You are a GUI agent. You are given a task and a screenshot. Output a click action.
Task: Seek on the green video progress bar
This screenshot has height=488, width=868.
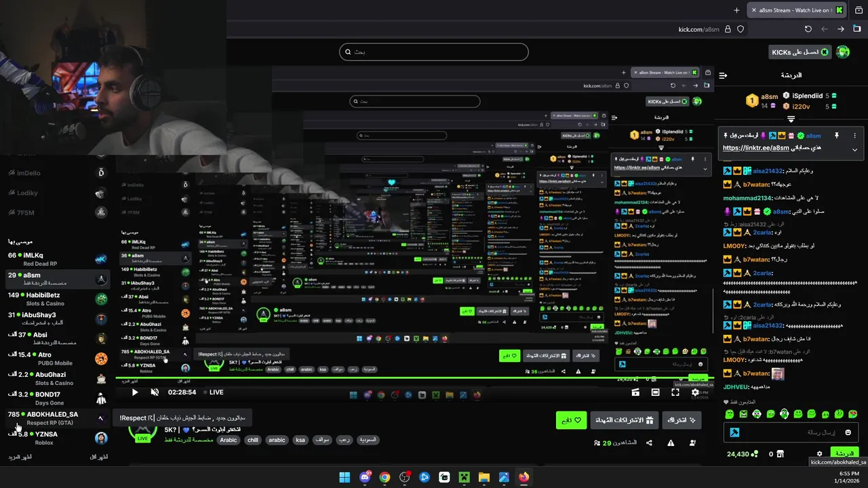(414, 378)
